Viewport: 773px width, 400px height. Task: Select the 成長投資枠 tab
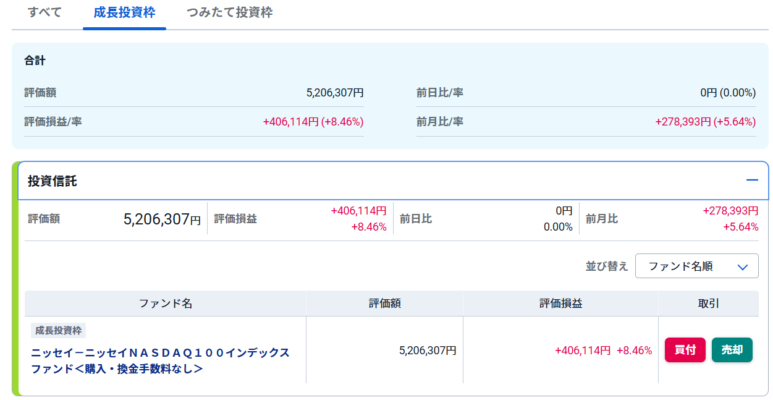[124, 13]
